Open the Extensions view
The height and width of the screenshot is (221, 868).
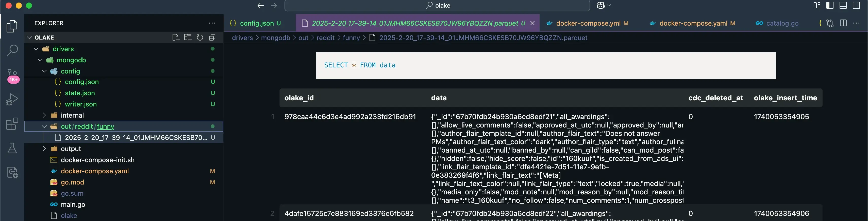(x=12, y=124)
